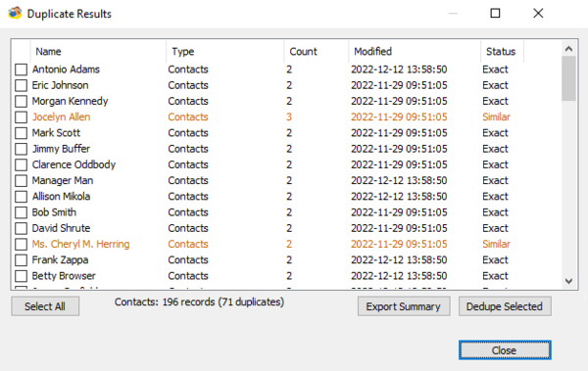Click the Type column header
Viewport: 588px width, 371px height.
(x=225, y=51)
